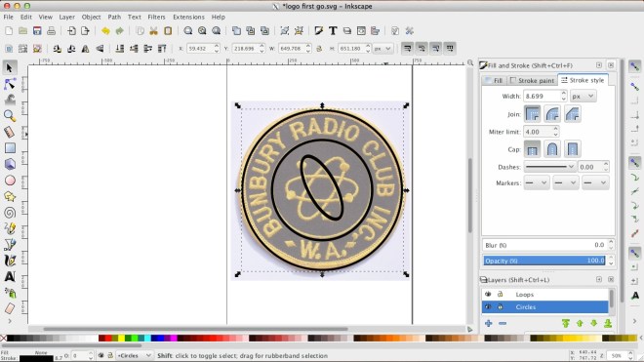Select the Selector arrow tool

pyautogui.click(x=10, y=67)
